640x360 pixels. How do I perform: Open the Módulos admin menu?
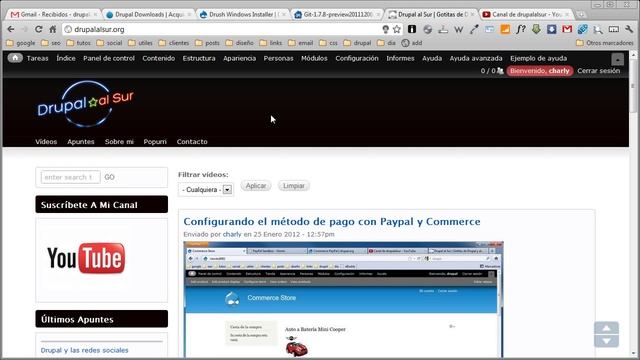point(314,58)
